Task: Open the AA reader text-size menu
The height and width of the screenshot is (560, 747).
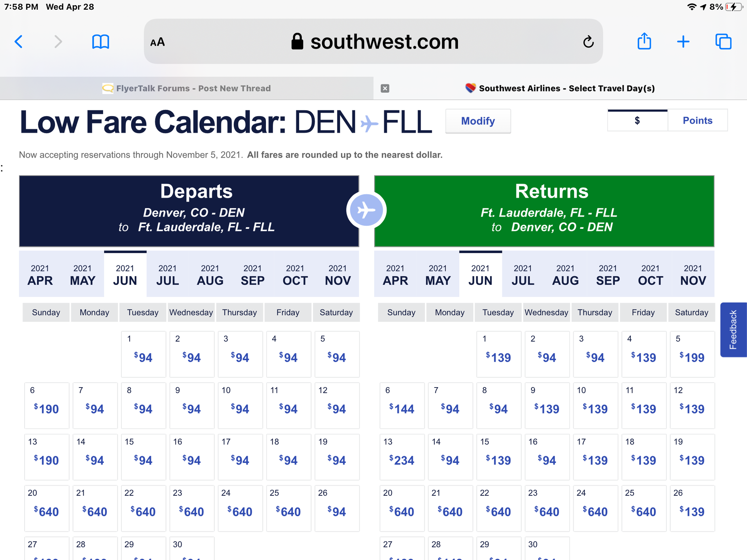Action: 157,42
